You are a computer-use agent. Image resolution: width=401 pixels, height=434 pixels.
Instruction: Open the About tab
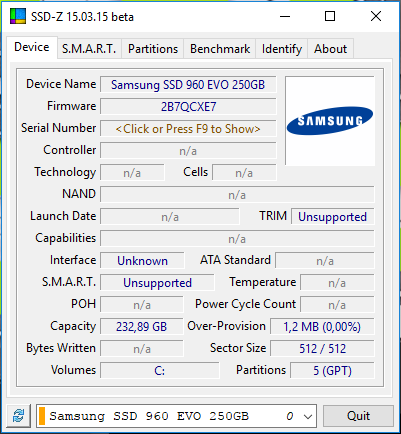(330, 49)
